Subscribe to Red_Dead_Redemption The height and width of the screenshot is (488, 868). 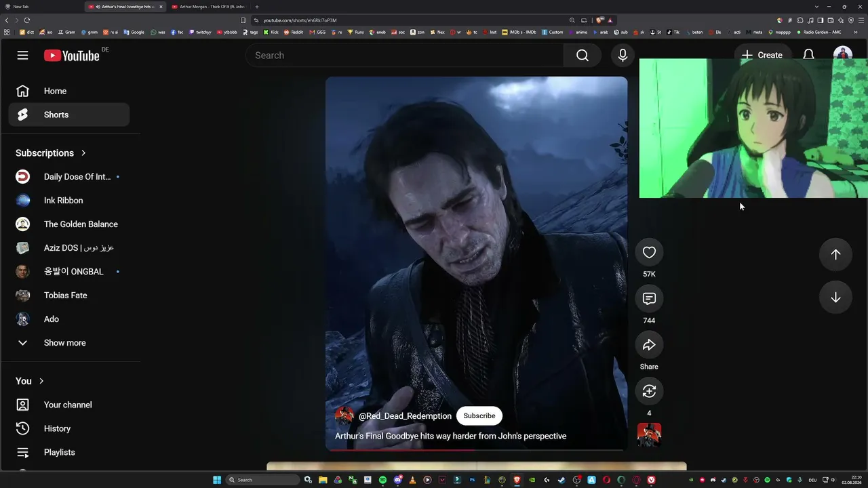[x=479, y=416]
